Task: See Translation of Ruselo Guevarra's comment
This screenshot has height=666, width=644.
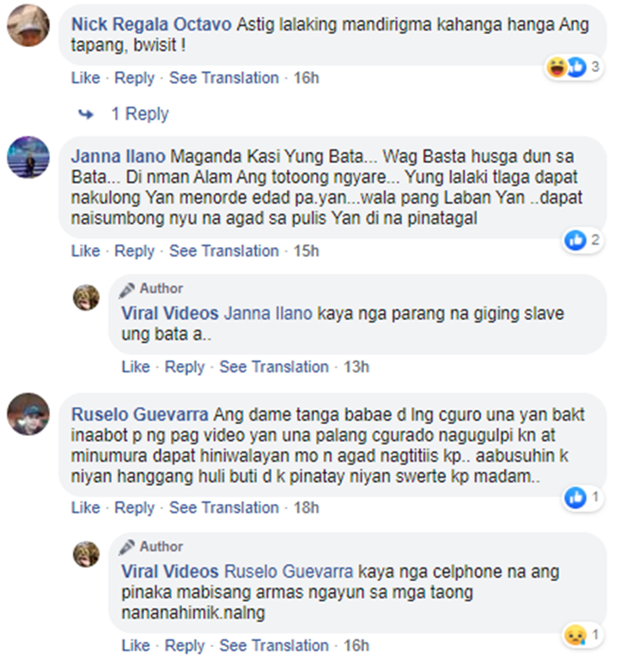Action: pyautogui.click(x=224, y=507)
